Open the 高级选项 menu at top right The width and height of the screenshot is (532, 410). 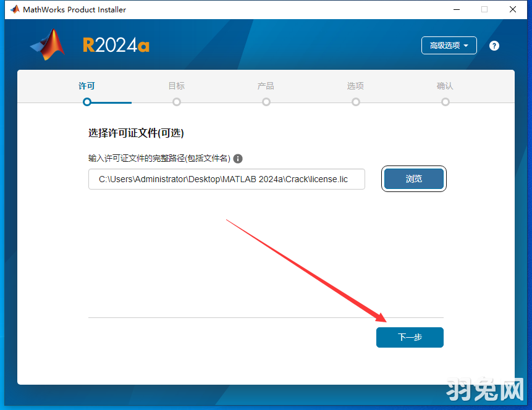[x=449, y=45]
